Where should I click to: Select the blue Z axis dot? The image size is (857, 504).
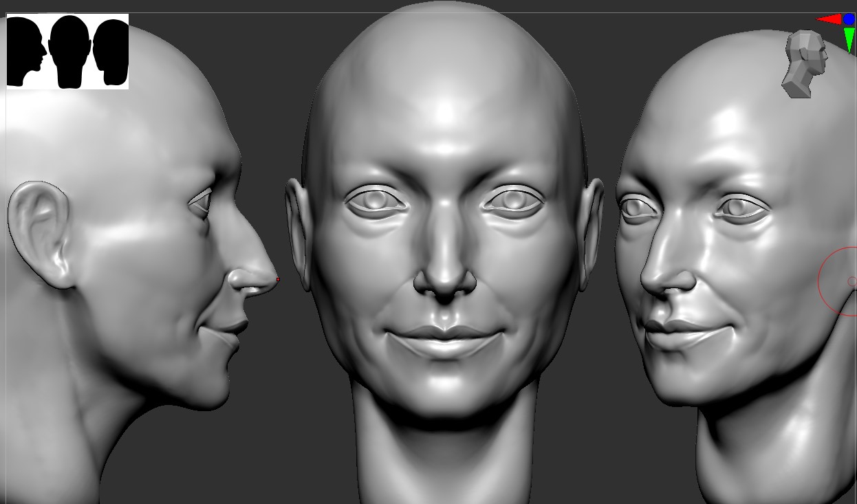[849, 19]
